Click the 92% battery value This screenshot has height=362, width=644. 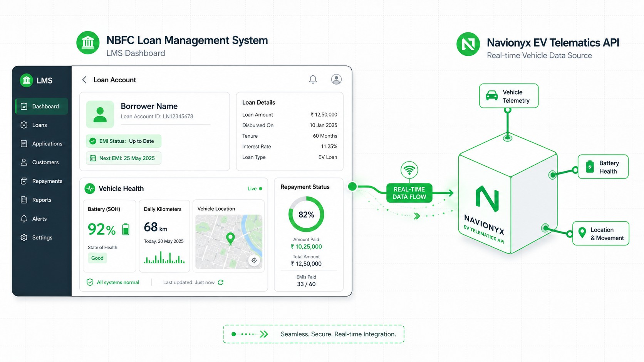click(102, 230)
